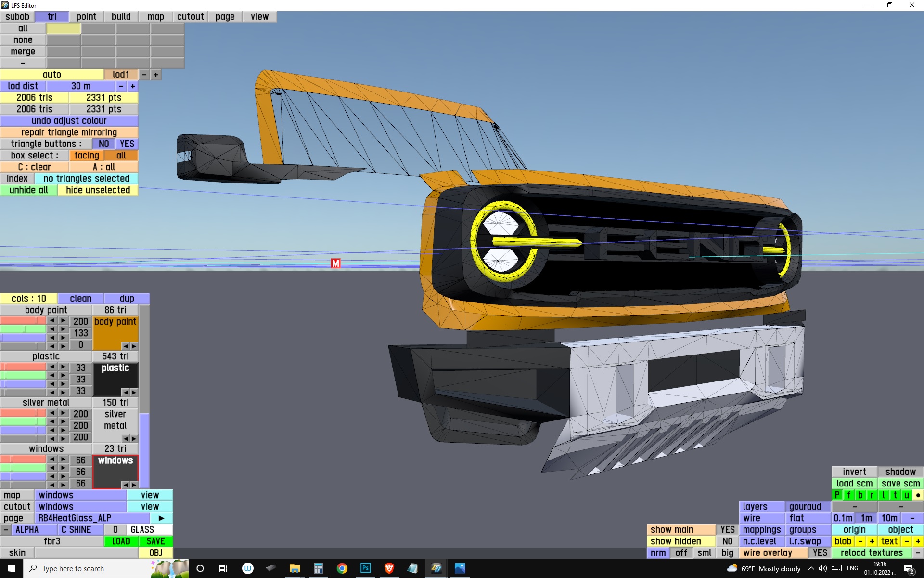The image size is (924, 578).
Task: Click the minus left of ALPHA
Action: (5, 530)
